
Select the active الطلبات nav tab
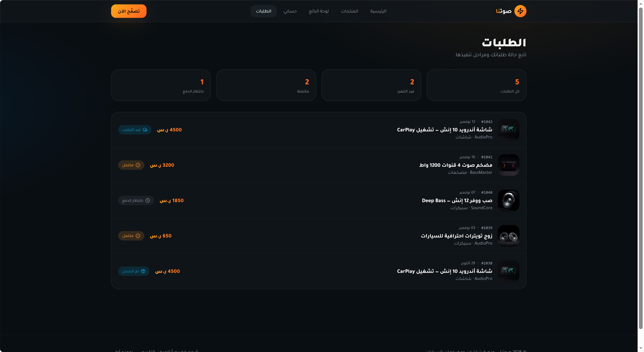tap(264, 11)
